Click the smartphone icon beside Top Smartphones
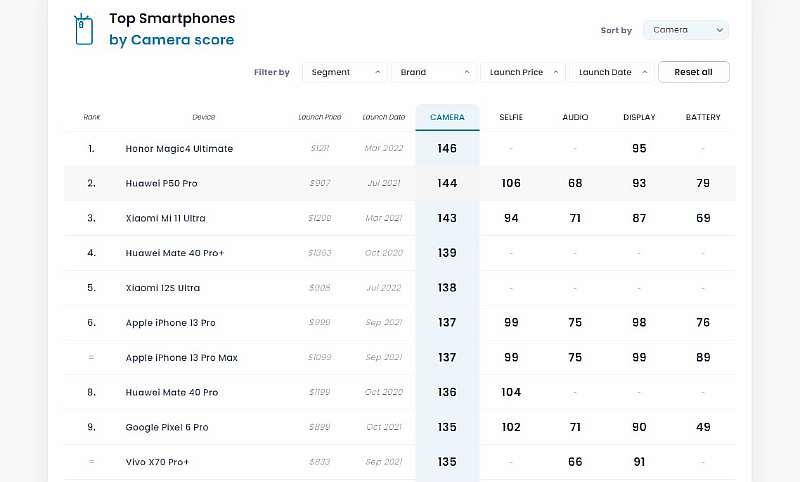Screen dimensions: 800x482 [84, 30]
